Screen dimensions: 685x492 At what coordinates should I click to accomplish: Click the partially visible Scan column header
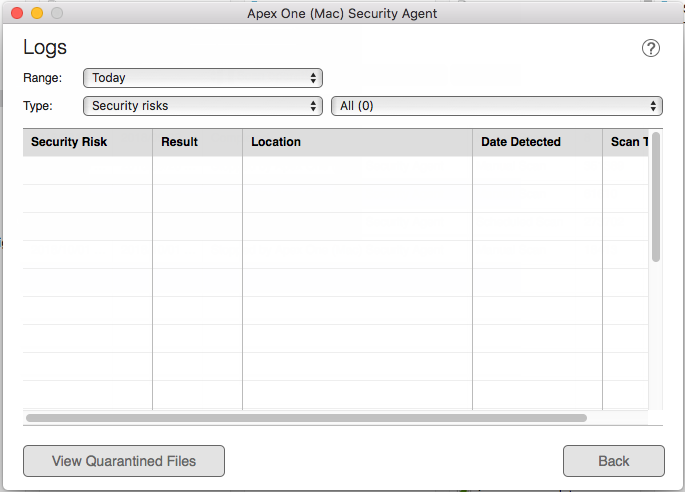(x=628, y=142)
